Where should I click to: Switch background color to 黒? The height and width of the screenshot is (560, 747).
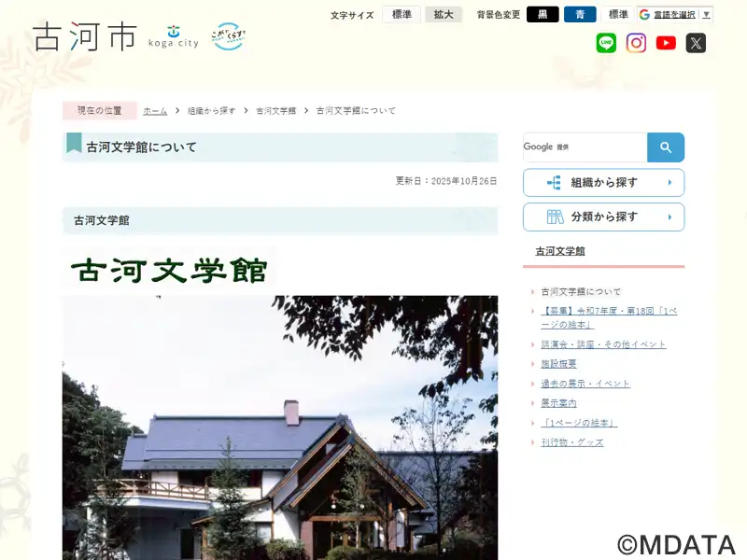tap(543, 15)
